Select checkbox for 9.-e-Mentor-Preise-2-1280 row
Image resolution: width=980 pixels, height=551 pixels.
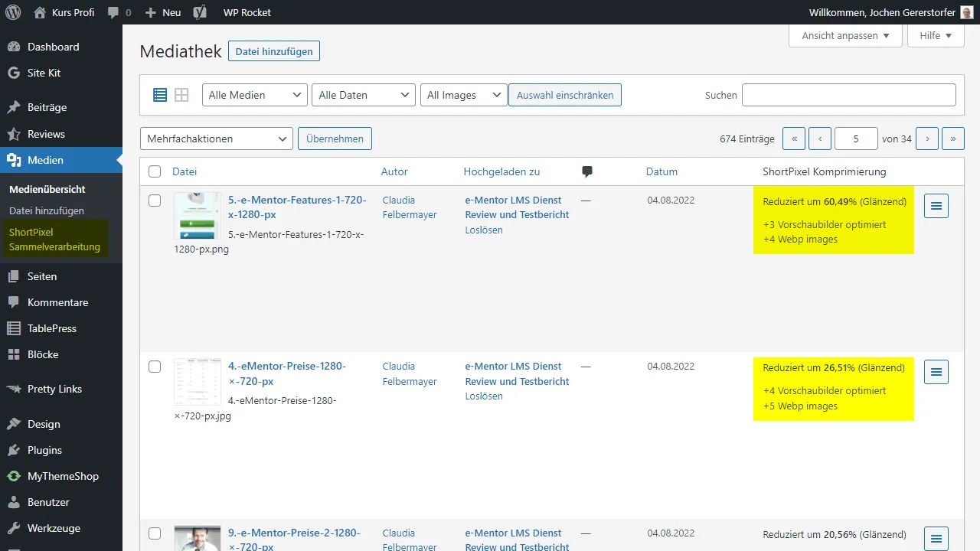pos(155,533)
